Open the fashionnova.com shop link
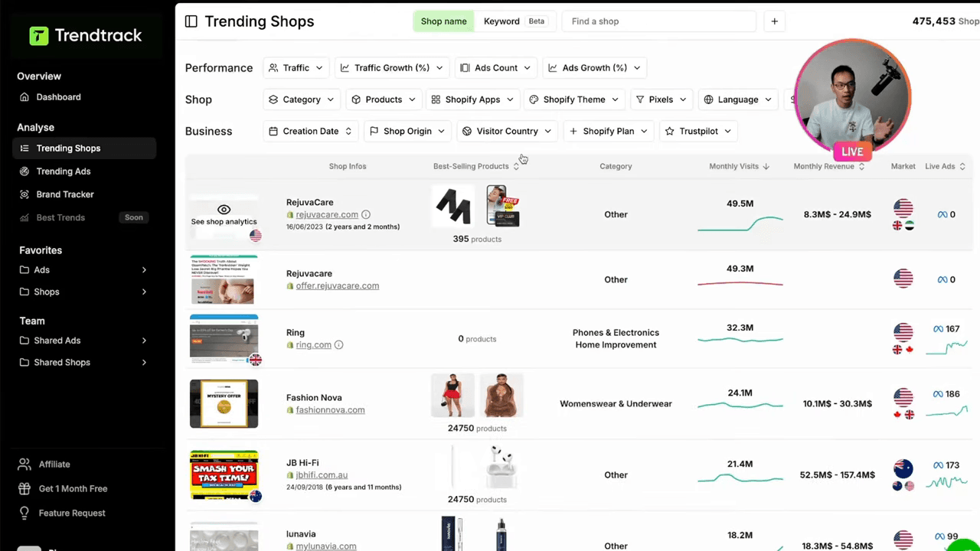The image size is (980, 551). click(x=330, y=409)
